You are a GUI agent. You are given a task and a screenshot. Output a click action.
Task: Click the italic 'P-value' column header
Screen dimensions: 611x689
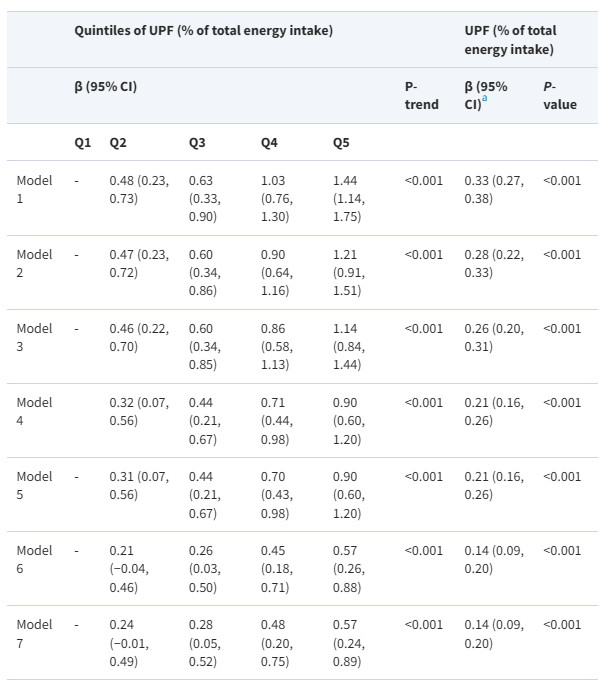click(559, 95)
